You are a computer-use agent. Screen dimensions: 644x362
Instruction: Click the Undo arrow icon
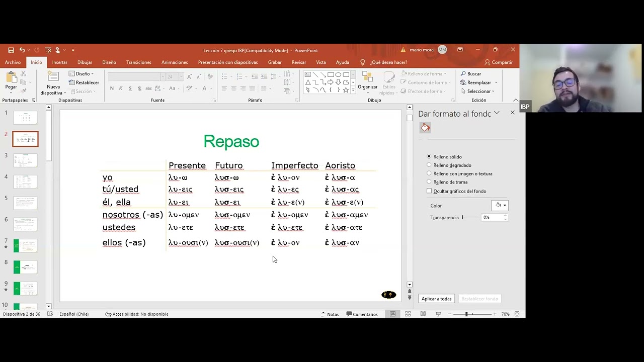[22, 50]
